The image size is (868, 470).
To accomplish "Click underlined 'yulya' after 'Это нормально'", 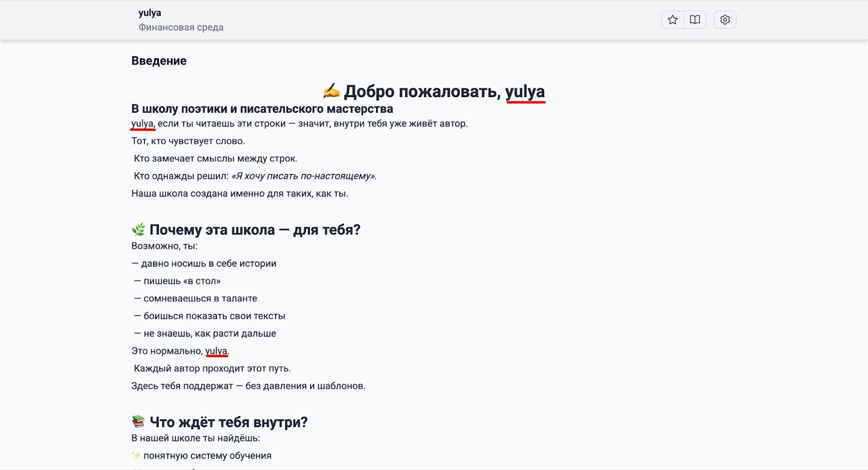I will (216, 351).
